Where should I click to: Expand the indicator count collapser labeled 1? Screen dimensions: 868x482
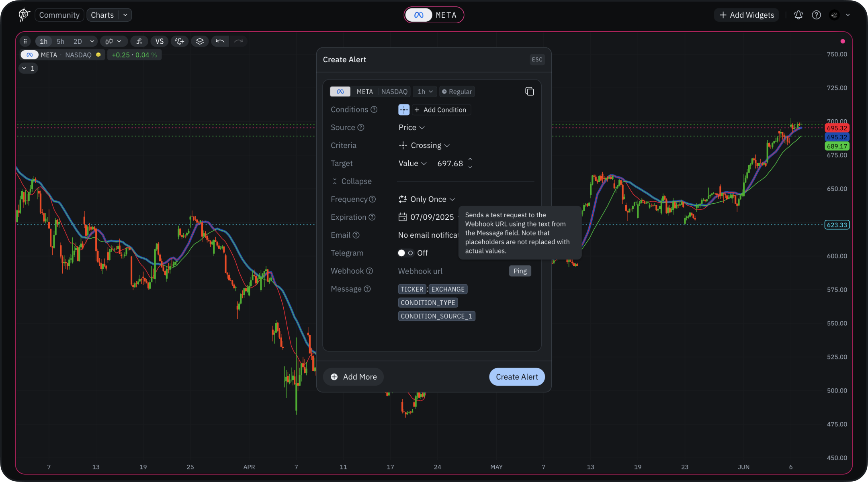click(28, 68)
